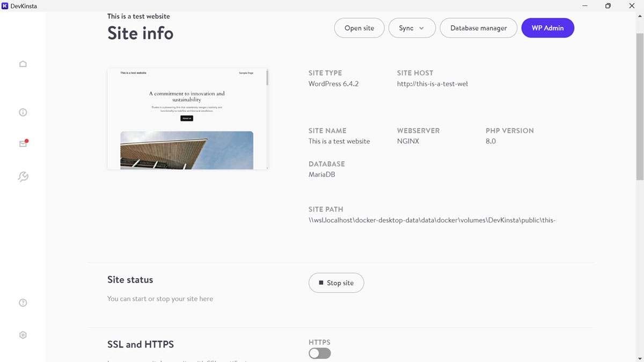644x362 pixels.
Task: Open the help question mark icon
Action: (23, 302)
